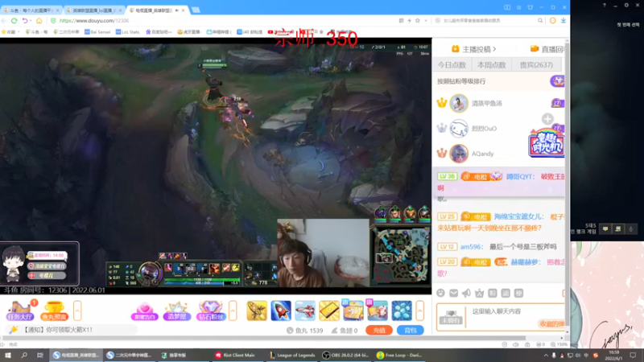Switch to the first 斗鱼 browser tab
This screenshot has width=644, height=362.
31,10
